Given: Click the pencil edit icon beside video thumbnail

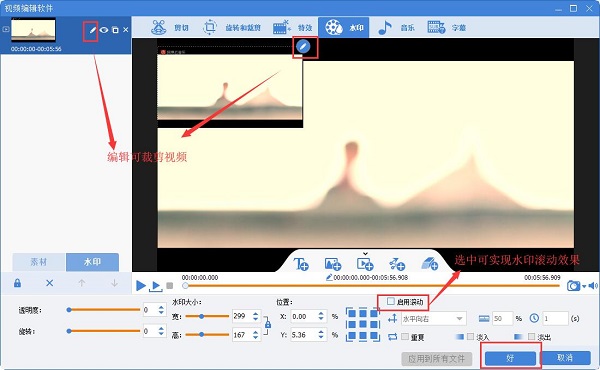Looking at the screenshot, I should pyautogui.click(x=92, y=29).
